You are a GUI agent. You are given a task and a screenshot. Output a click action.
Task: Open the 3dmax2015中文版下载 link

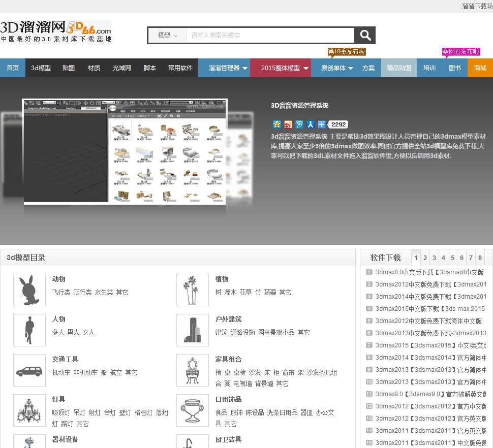coord(430,309)
